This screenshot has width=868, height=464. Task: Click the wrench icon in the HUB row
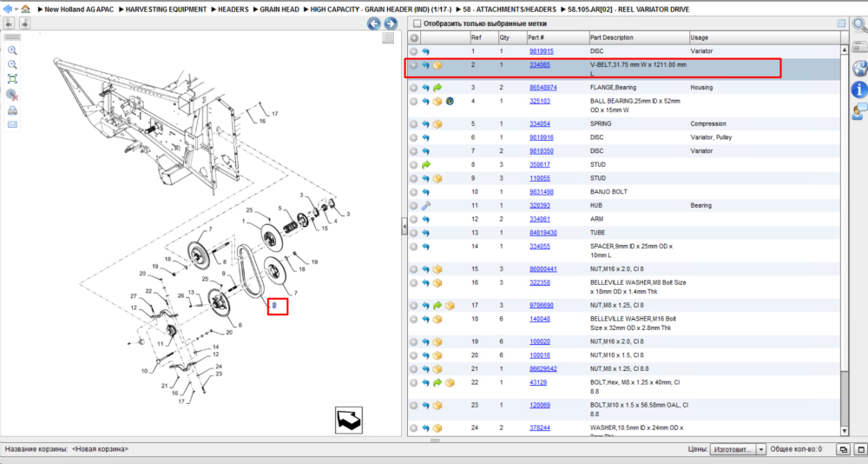(425, 206)
